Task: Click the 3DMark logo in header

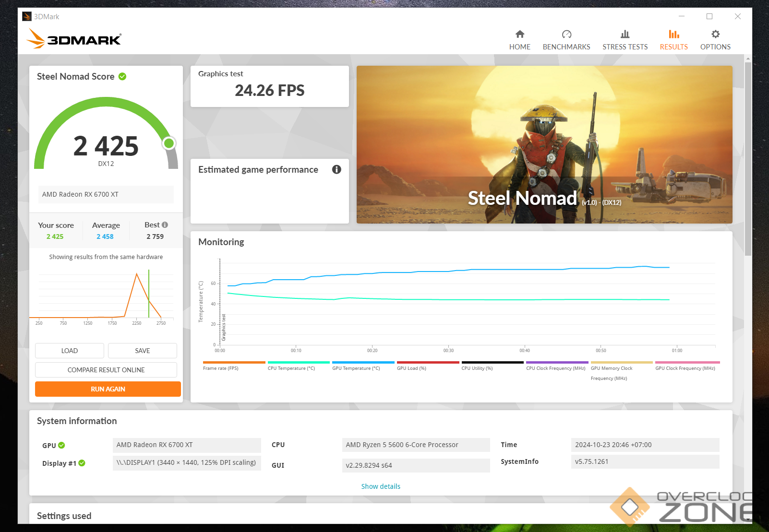Action: (74, 38)
